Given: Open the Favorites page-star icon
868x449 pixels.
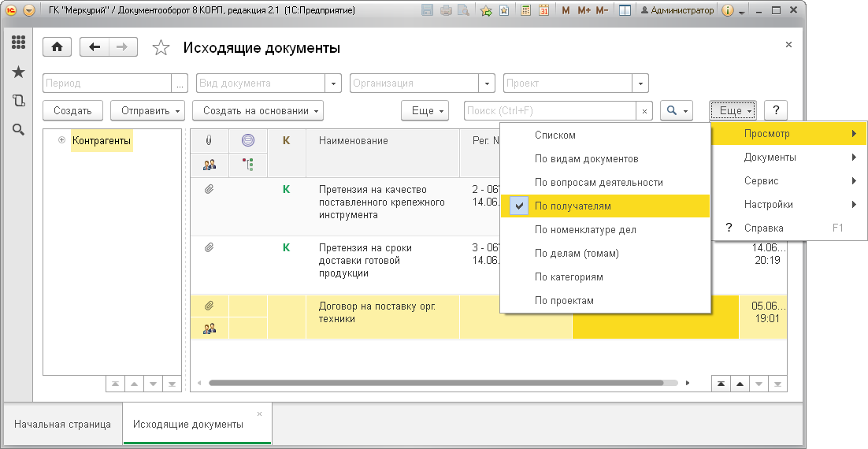Looking at the screenshot, I should coord(504,10).
